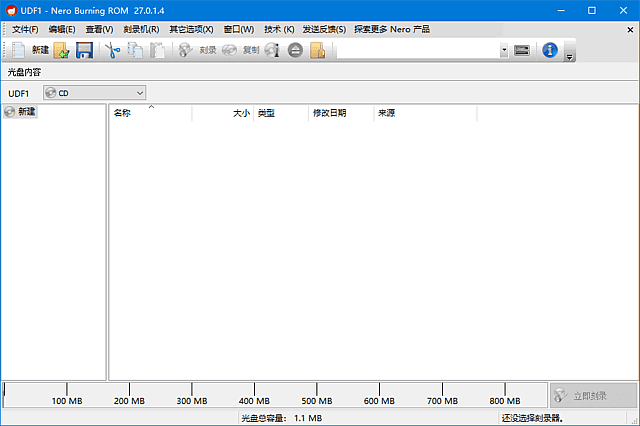Expand the toolbar overflow options arrow
Screen dimensions: 640x426
[569, 56]
